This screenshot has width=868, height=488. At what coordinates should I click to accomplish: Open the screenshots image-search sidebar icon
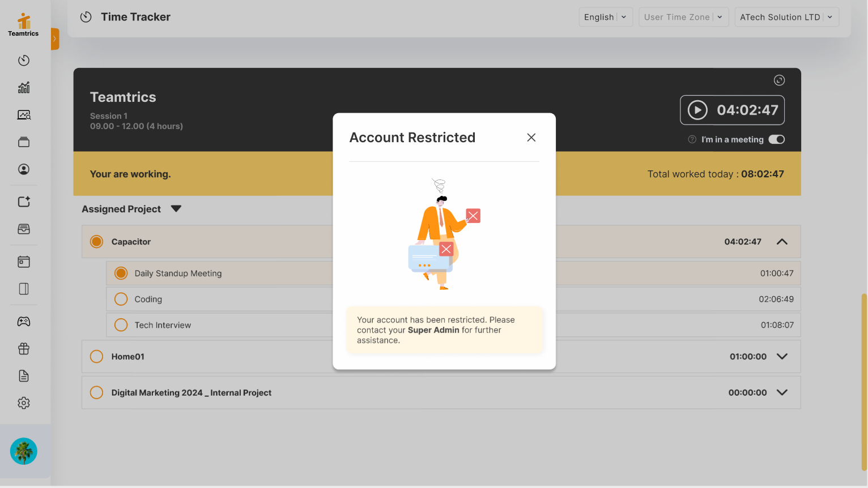24,115
